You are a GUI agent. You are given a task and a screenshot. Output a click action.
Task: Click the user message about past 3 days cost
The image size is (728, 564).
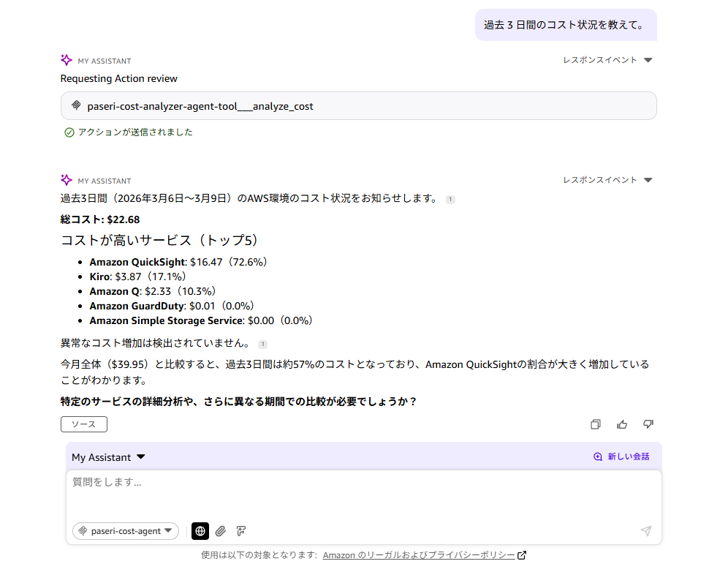point(565,25)
